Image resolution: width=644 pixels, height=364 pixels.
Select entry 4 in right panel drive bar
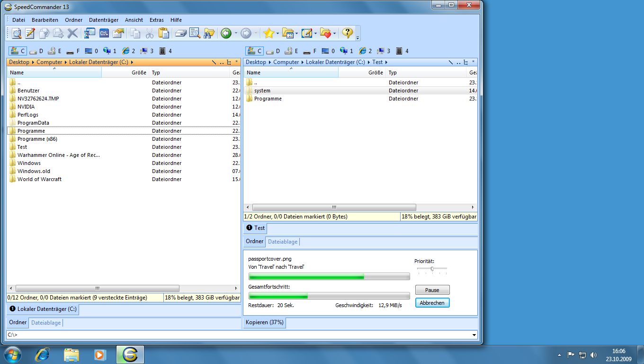[x=402, y=51]
